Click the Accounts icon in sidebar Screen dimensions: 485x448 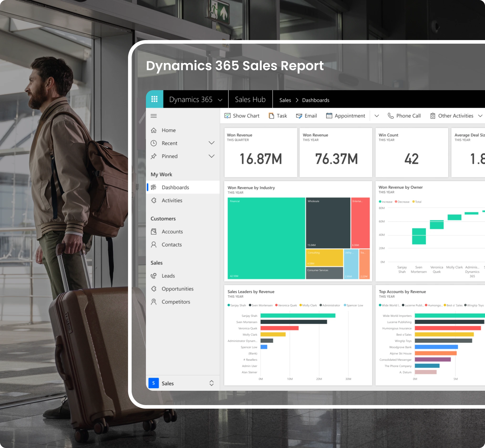click(x=154, y=232)
